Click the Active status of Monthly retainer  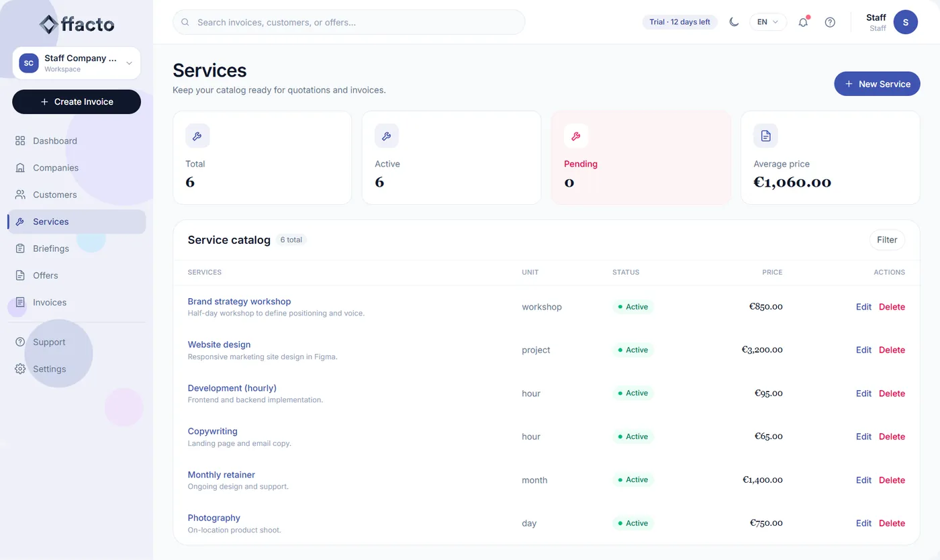632,479
